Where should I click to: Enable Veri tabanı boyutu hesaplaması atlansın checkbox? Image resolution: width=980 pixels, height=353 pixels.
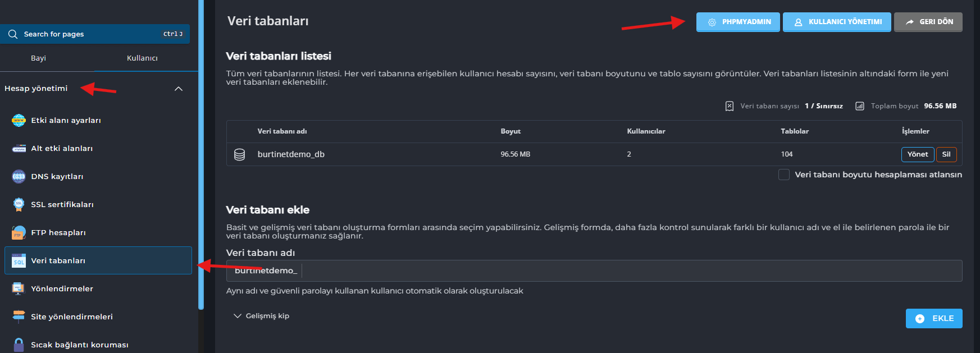[x=784, y=175]
